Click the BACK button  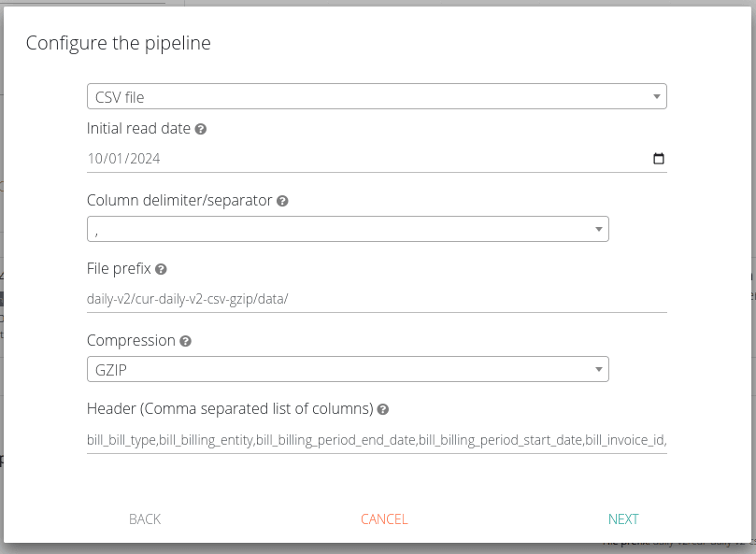[145, 519]
